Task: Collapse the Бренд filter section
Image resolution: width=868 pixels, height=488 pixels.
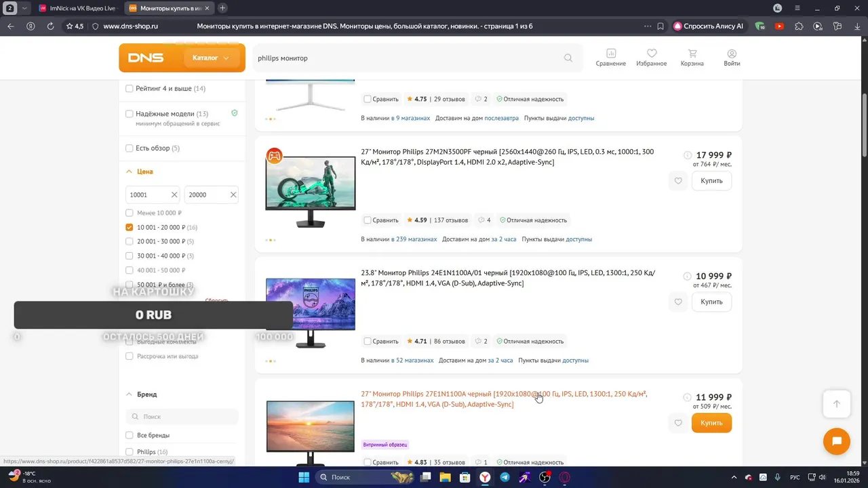Action: click(x=129, y=394)
